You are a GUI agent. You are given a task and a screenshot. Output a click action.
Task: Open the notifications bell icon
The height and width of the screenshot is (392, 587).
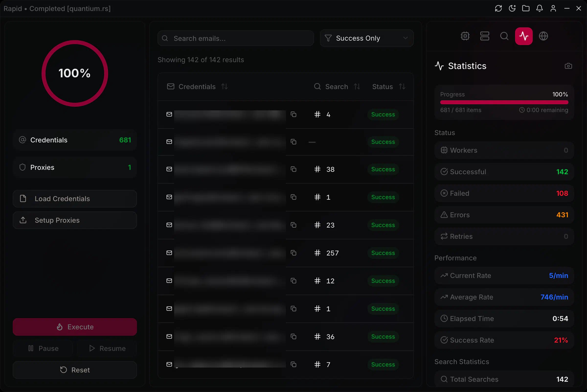[x=540, y=9]
